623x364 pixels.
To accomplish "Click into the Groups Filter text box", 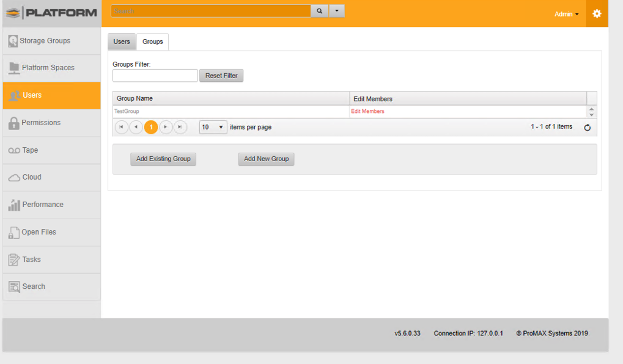I will 155,75.
